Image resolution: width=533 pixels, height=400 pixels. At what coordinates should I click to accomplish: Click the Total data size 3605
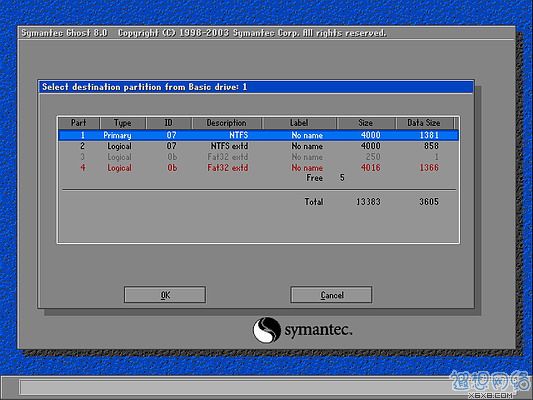point(429,202)
